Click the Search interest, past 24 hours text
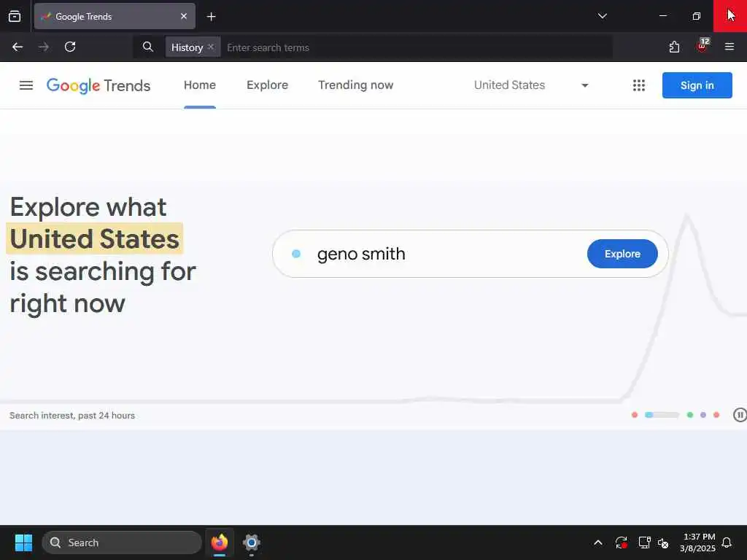747x560 pixels. (72, 415)
